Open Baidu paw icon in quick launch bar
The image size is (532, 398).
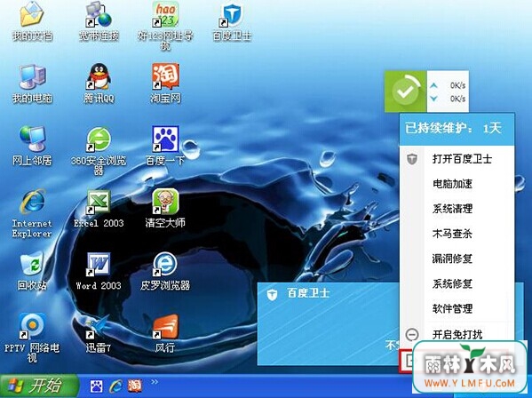point(96,386)
